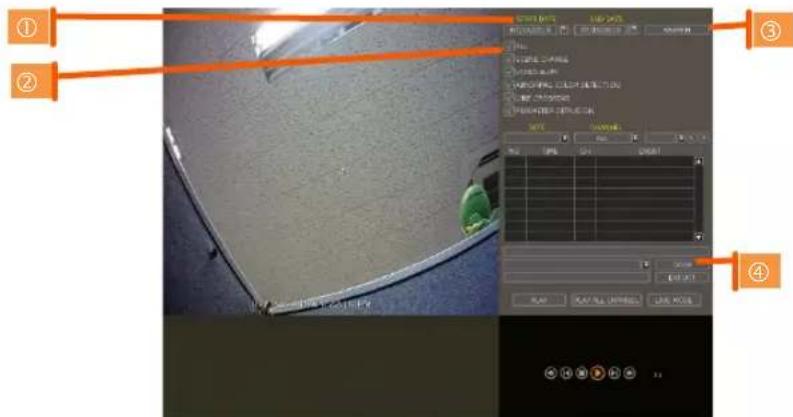Open the start date calendar picker

pyautogui.click(x=564, y=30)
